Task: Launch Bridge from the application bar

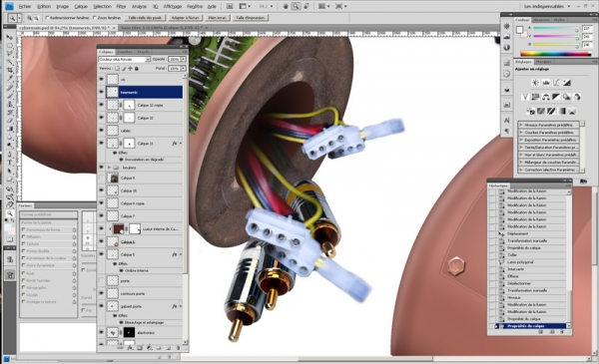Action: tap(230, 6)
